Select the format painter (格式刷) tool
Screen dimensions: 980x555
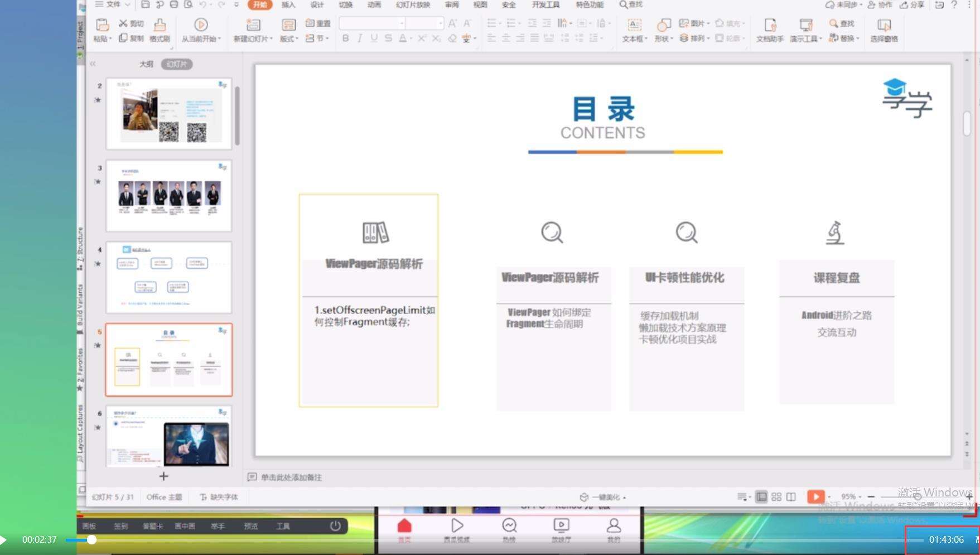(158, 31)
